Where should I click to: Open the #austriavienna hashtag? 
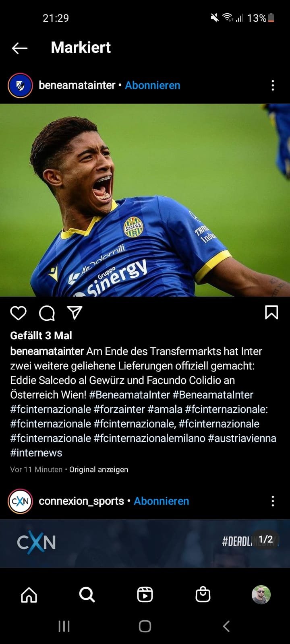242,438
